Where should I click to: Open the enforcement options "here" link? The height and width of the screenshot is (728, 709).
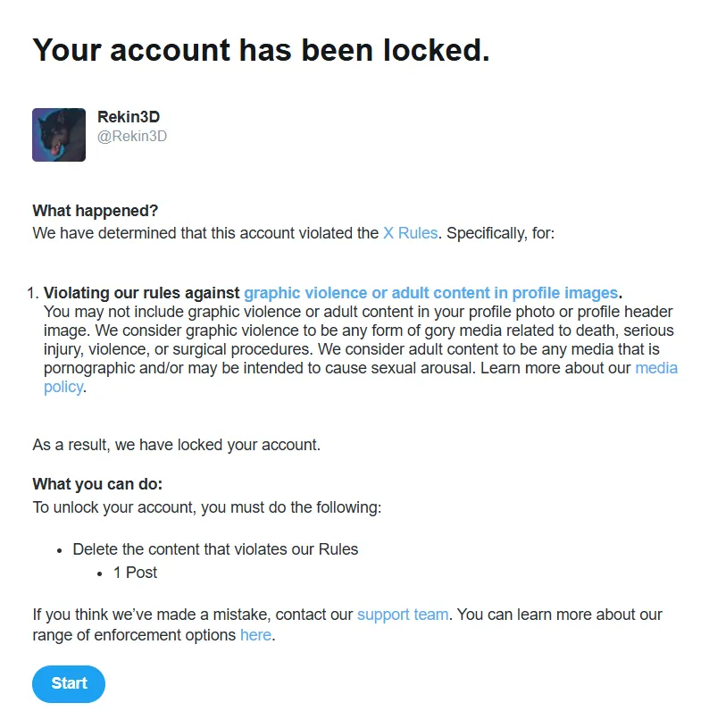coord(255,636)
